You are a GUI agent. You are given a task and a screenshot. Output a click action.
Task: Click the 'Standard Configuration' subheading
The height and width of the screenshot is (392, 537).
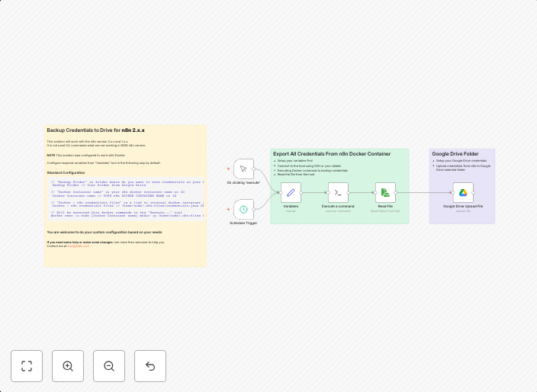point(66,172)
